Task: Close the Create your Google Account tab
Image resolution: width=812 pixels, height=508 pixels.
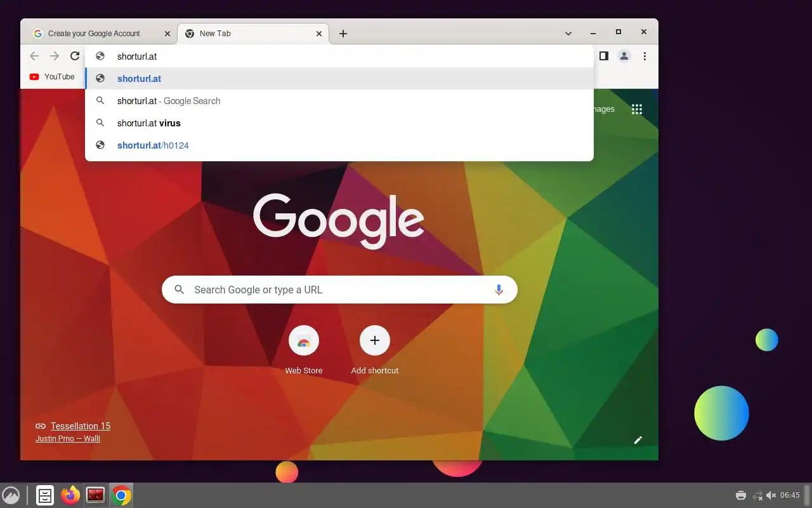Action: tap(167, 34)
